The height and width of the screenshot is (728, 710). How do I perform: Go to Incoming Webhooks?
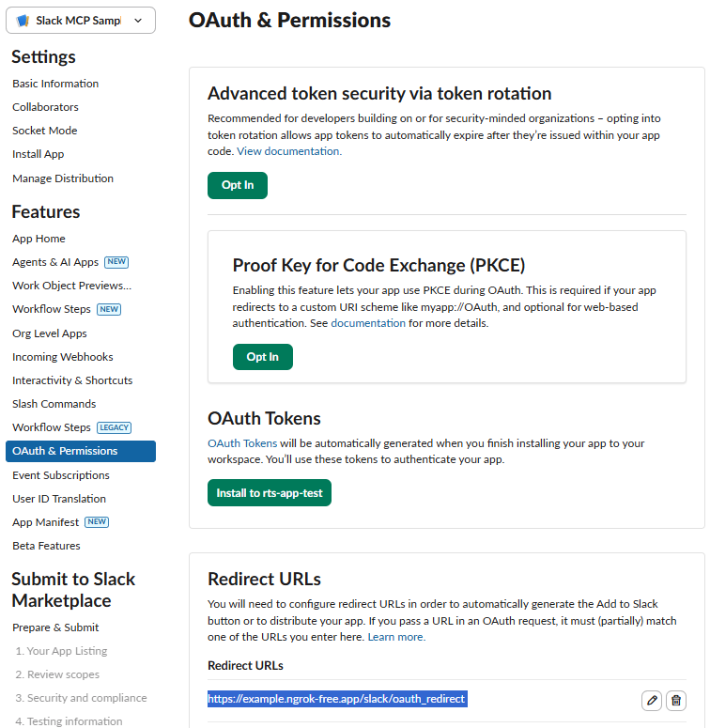coord(63,357)
